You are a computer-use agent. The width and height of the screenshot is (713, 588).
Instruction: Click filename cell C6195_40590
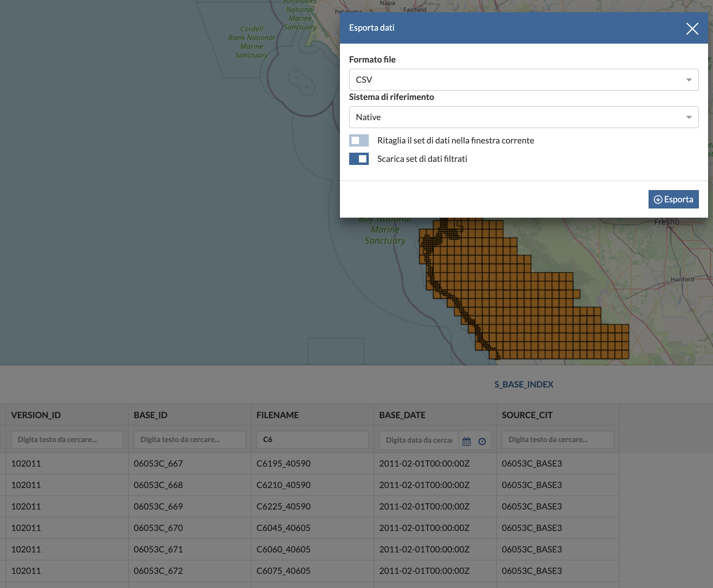(312, 463)
